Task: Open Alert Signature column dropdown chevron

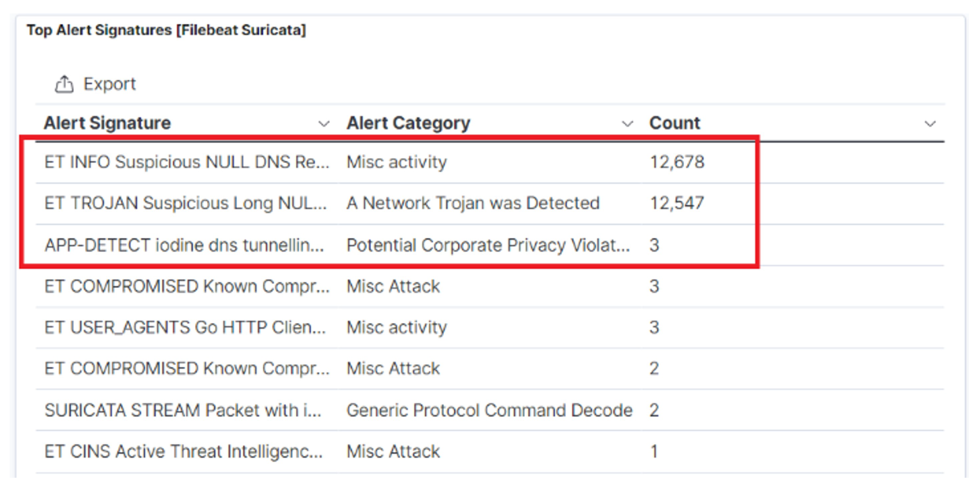Action: 324,124
